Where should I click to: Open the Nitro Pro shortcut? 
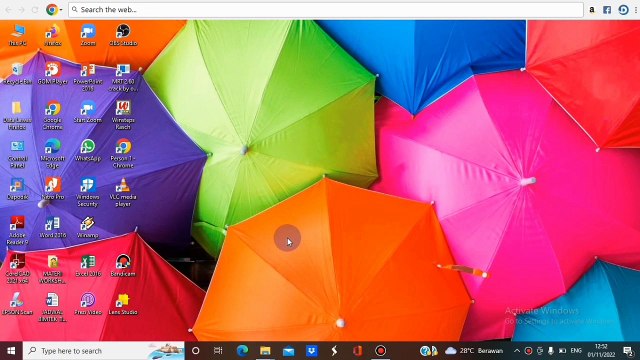click(53, 189)
